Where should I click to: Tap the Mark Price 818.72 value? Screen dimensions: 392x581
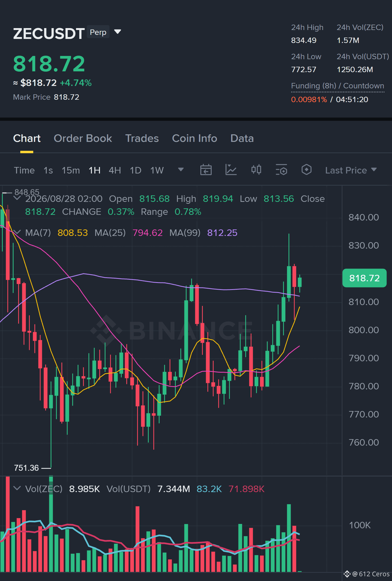[x=67, y=97]
